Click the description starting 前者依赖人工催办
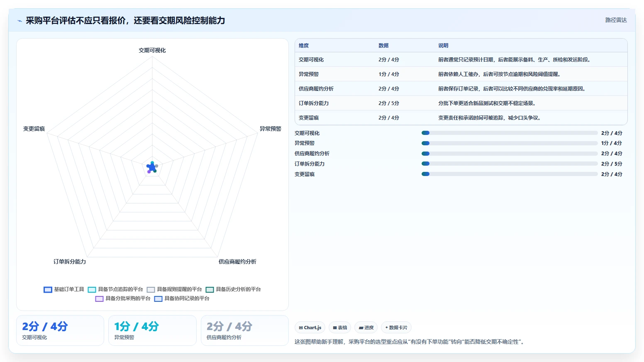 pos(499,74)
